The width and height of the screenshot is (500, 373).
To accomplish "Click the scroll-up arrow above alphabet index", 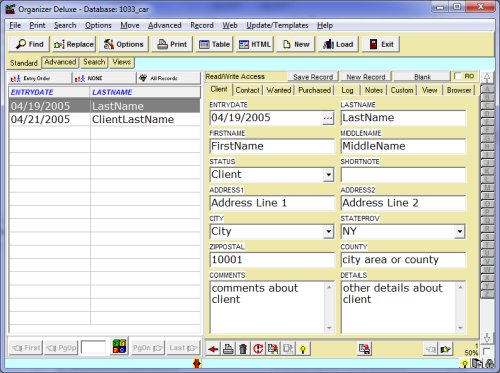I will 487,77.
